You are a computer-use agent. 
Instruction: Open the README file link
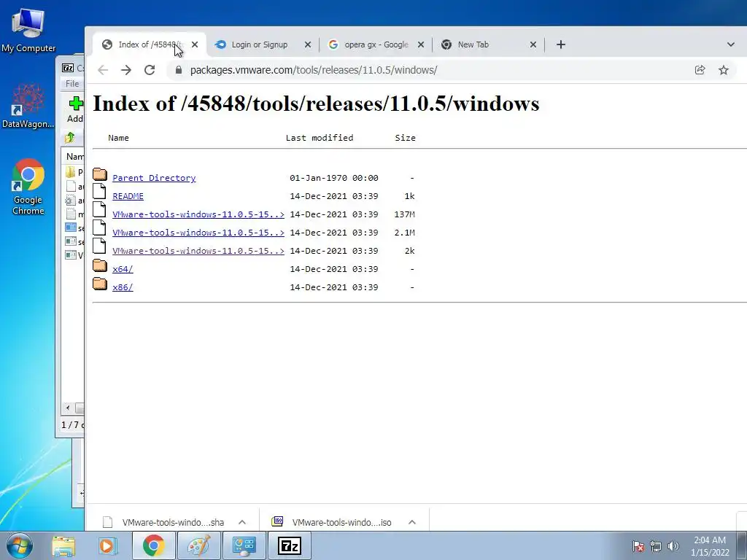(128, 195)
